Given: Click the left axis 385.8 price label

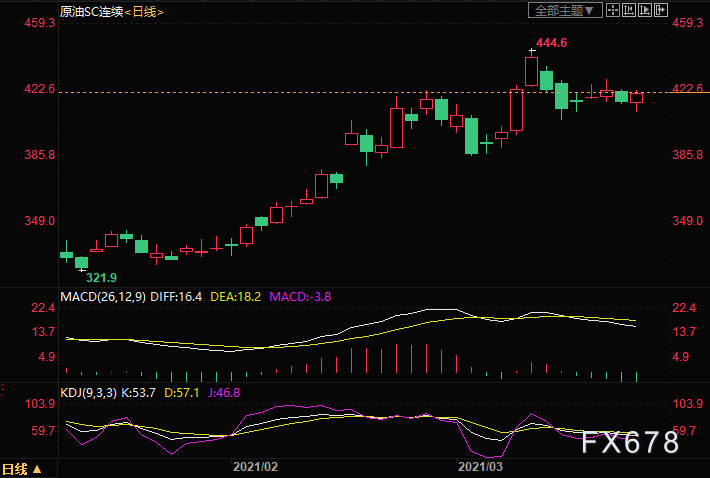Looking at the screenshot, I should point(40,155).
